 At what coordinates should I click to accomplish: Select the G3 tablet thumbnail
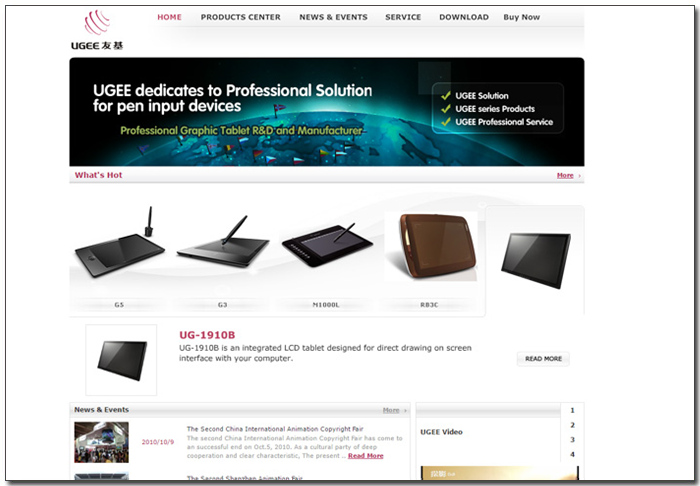pos(223,243)
